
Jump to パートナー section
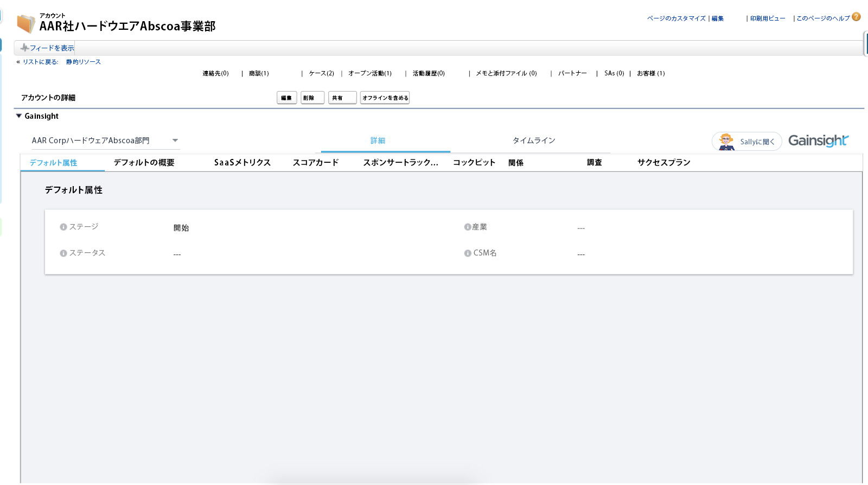(573, 73)
